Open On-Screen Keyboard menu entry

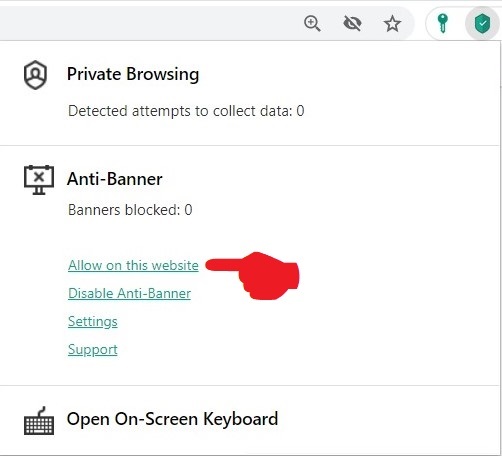[x=172, y=419]
